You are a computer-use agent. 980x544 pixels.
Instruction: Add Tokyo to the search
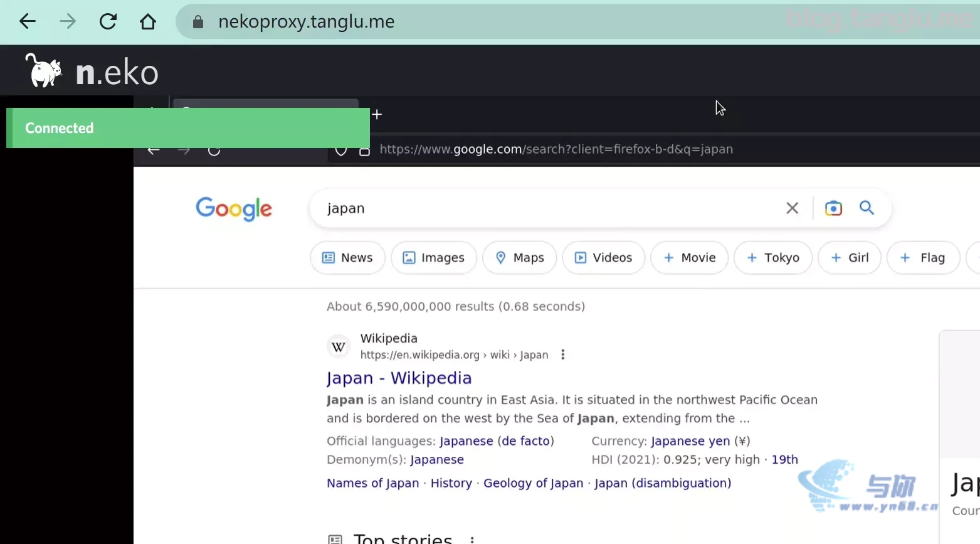(773, 258)
